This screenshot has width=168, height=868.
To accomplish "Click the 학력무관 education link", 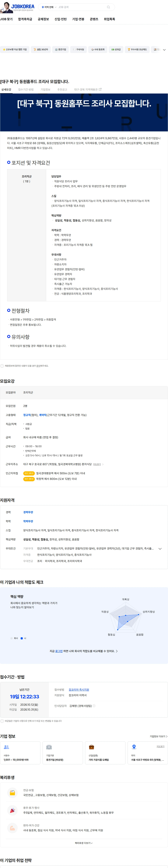I will 28,521.
